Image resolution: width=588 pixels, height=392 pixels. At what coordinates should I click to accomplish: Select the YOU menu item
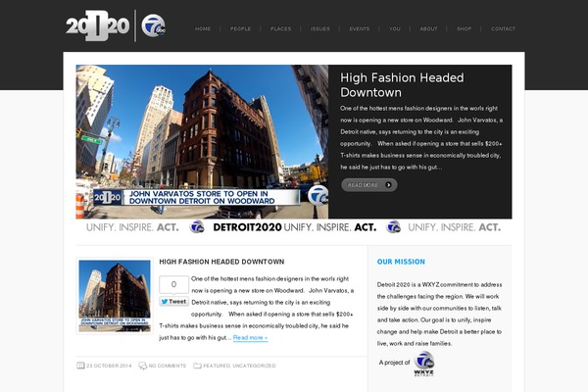click(395, 28)
